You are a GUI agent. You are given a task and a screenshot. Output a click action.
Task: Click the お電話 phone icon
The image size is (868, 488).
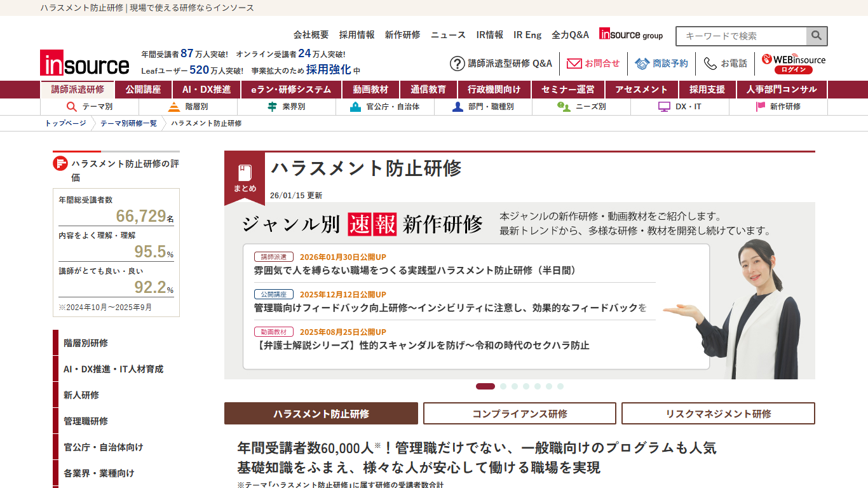(709, 63)
